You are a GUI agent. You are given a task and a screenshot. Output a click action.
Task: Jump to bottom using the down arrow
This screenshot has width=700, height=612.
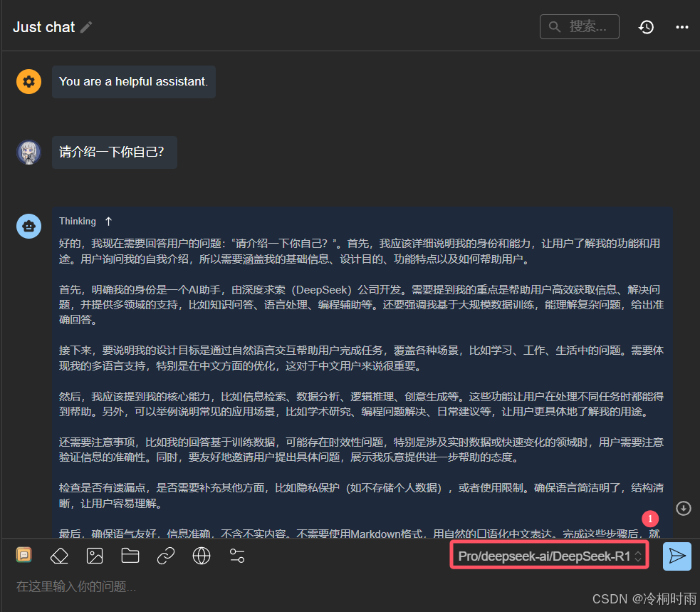tap(683, 508)
